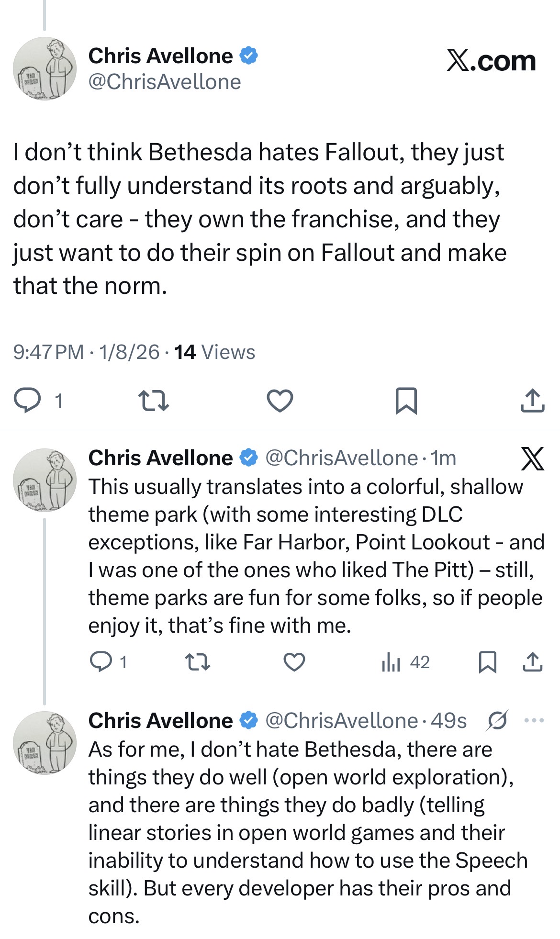Tap the Grok icon on 49s tweet
The height and width of the screenshot is (939, 560).
pos(497,720)
